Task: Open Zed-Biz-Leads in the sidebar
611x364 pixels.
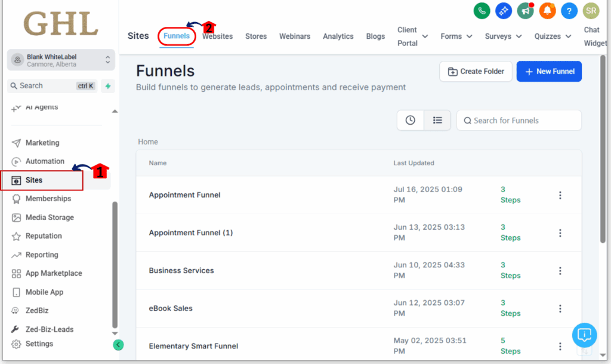Action: point(50,329)
